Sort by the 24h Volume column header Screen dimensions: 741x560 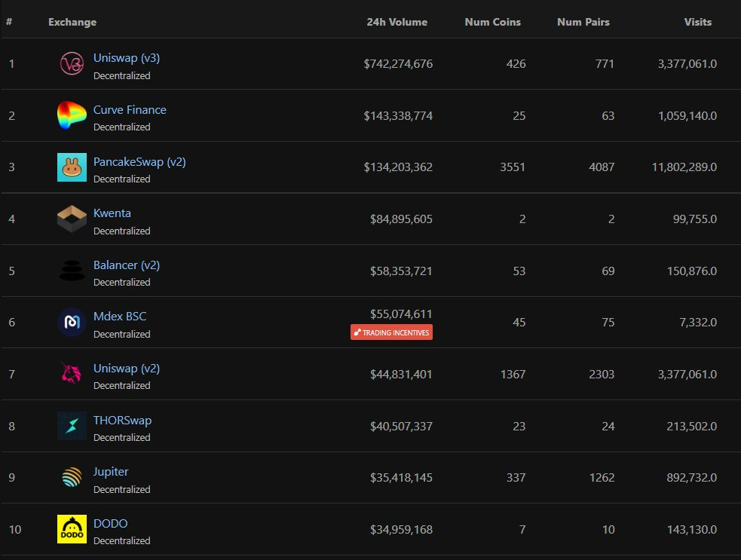[397, 22]
